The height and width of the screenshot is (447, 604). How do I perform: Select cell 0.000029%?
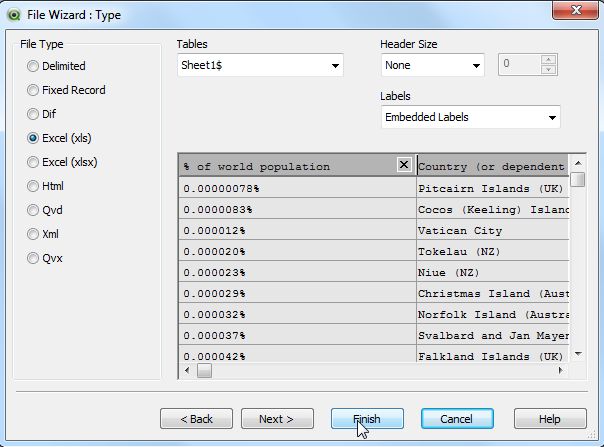coord(297,293)
